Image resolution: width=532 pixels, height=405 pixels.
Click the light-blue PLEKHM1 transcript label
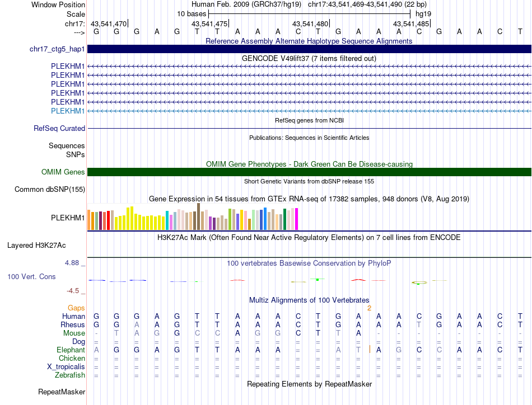click(x=68, y=111)
